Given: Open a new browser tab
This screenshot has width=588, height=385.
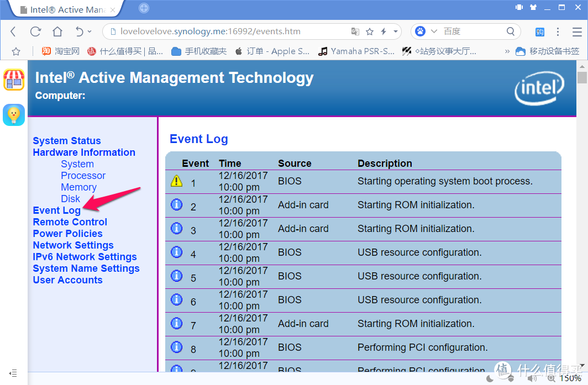Looking at the screenshot, I should (x=144, y=8).
